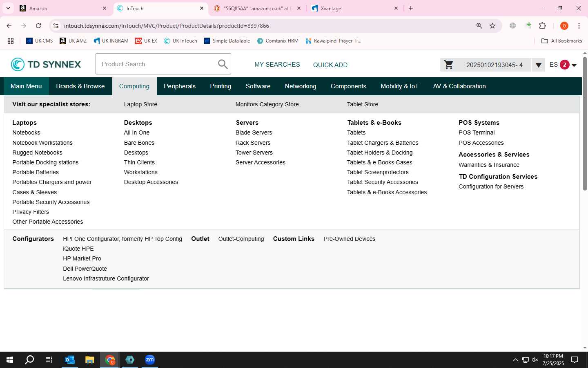Open the bookmarks apps grid icon
The image size is (588, 368).
pyautogui.click(x=11, y=41)
